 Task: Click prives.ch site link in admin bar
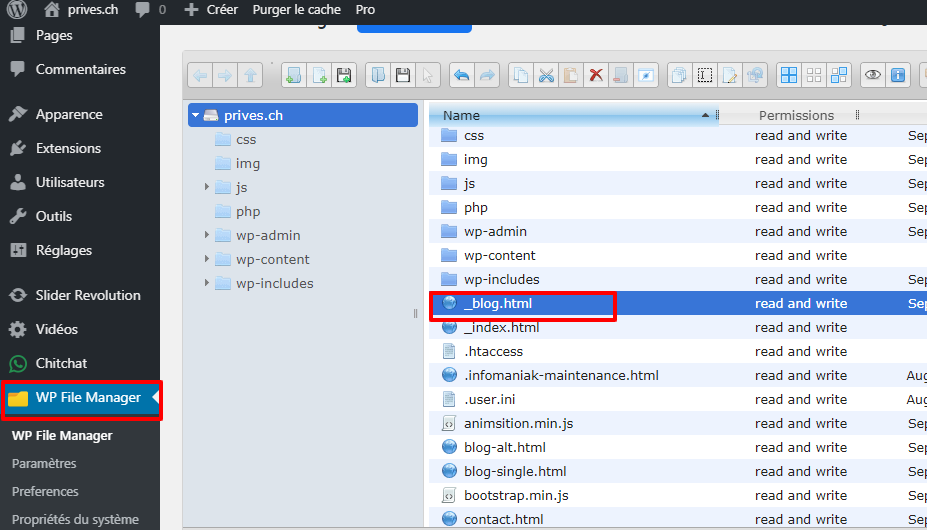click(x=81, y=9)
